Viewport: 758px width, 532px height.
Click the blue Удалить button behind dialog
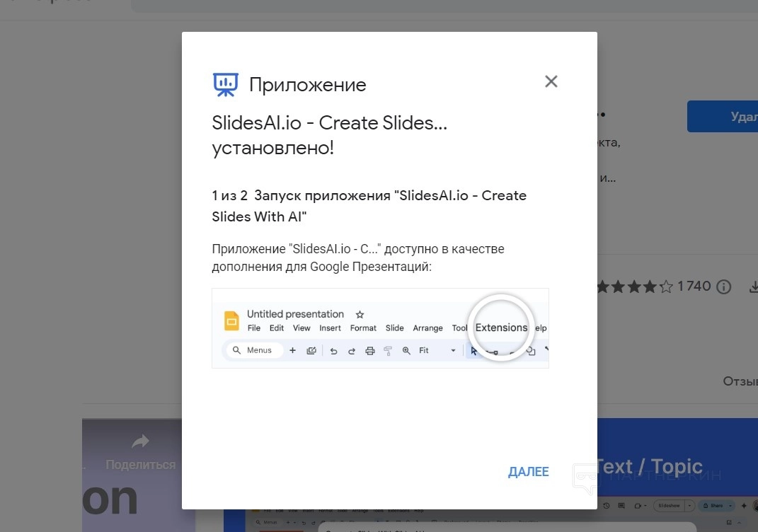tap(722, 117)
